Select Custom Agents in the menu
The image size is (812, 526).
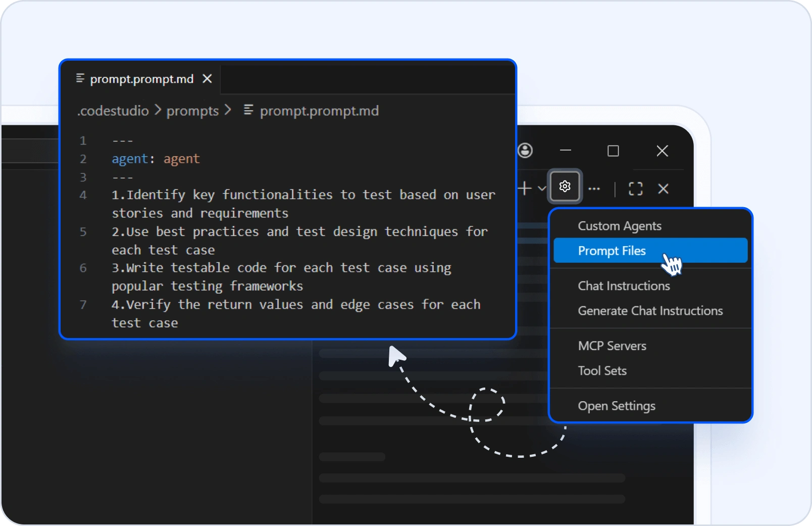pyautogui.click(x=619, y=226)
